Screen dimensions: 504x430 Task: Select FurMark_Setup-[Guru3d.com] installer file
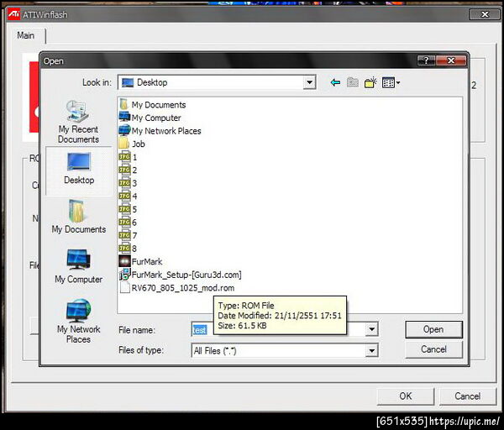pyautogui.click(x=181, y=275)
